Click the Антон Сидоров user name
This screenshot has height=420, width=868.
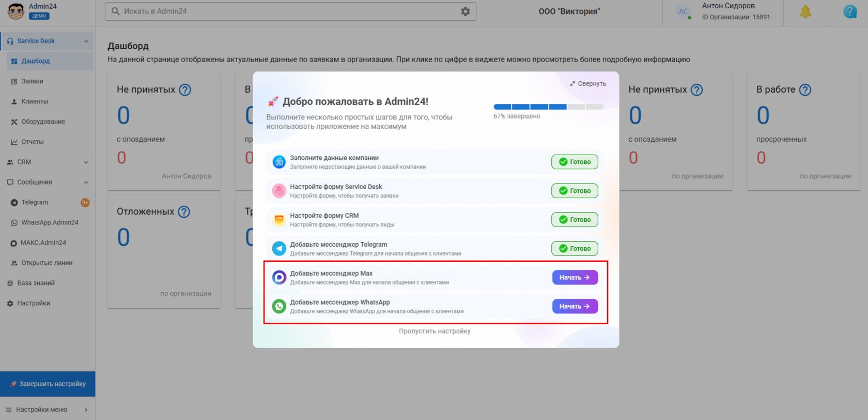[728, 6]
